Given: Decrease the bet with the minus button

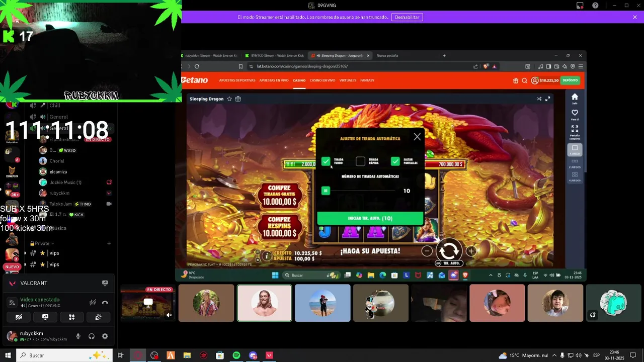Looking at the screenshot, I should click(x=427, y=251).
